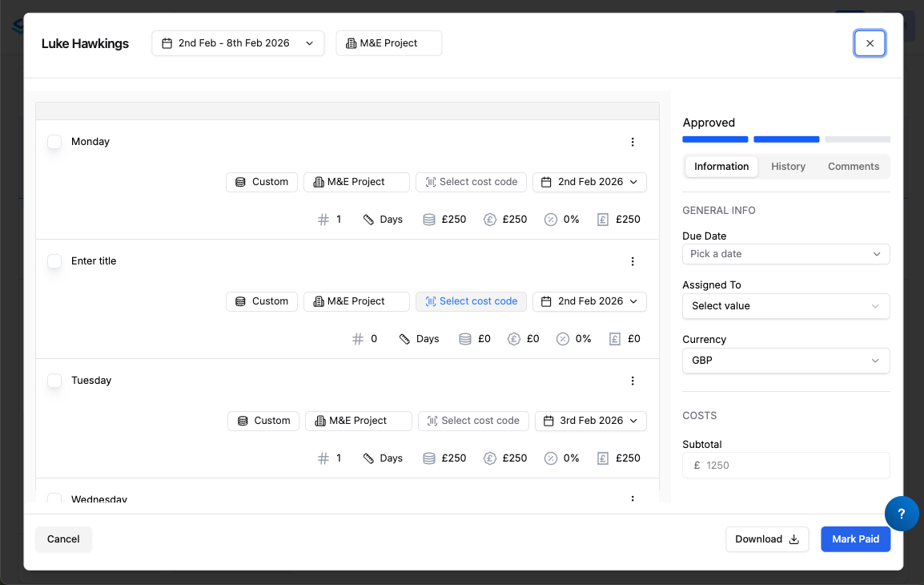Click the grey third progress segment
Image resolution: width=924 pixels, height=585 pixels.
[858, 139]
